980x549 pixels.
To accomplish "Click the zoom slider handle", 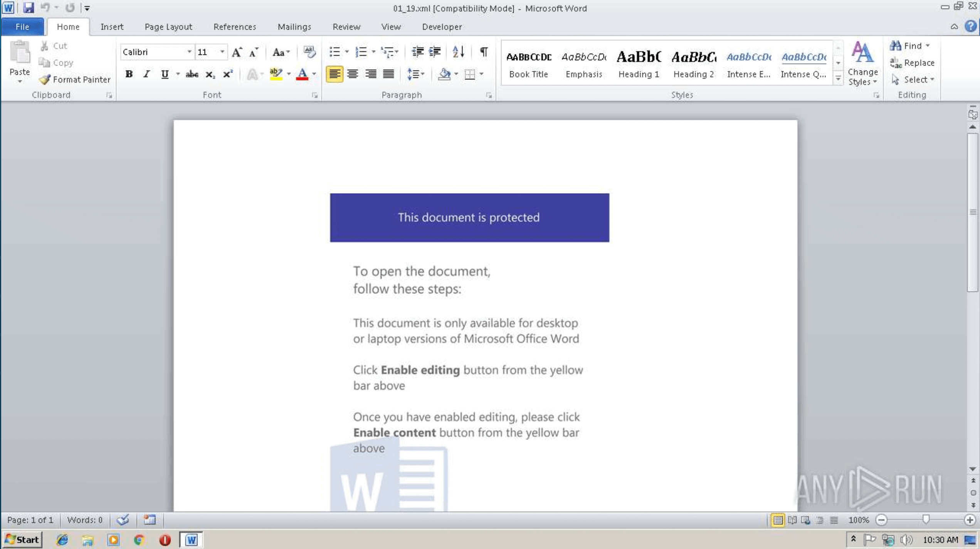I will click(x=926, y=520).
